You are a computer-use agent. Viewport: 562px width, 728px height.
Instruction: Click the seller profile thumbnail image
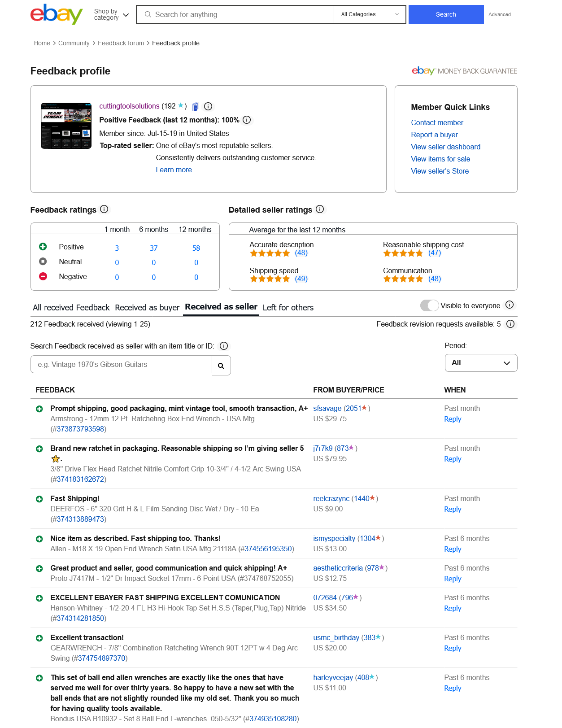coord(66,126)
